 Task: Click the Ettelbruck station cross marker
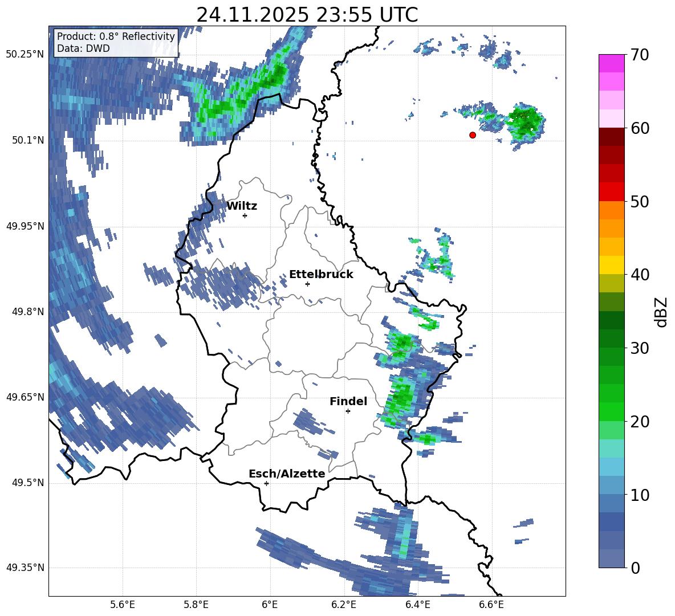click(307, 284)
